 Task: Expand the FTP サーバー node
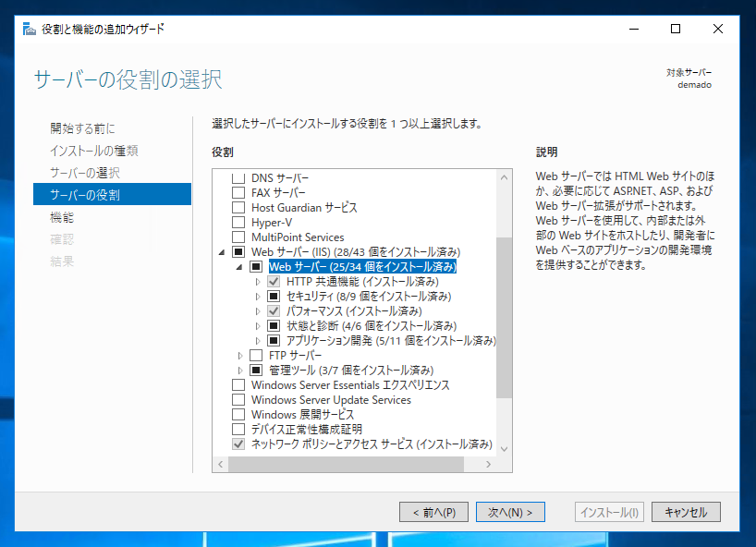tap(240, 356)
